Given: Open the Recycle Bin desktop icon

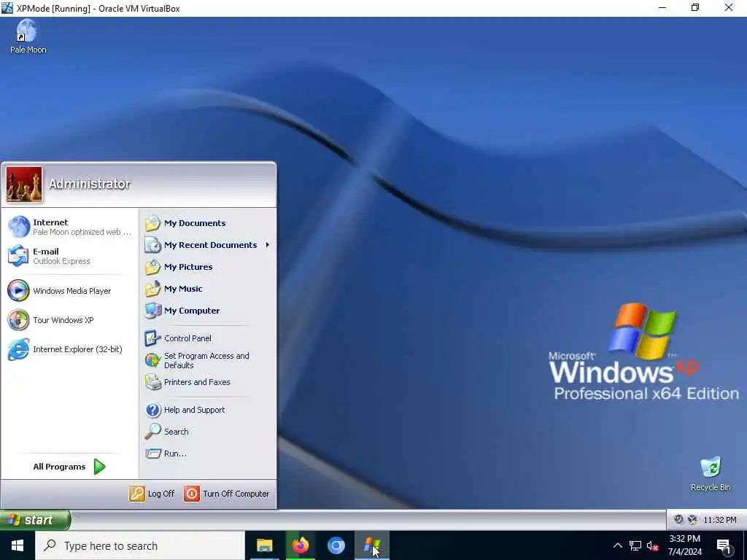Looking at the screenshot, I should click(x=711, y=473).
